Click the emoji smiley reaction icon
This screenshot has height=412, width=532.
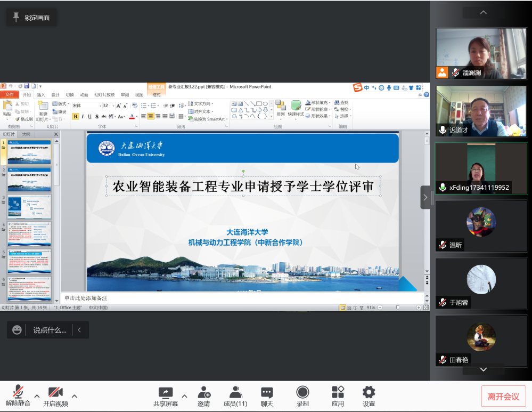(x=17, y=330)
